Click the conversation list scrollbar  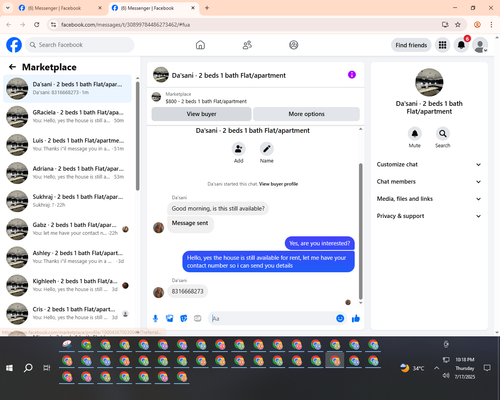(137, 136)
